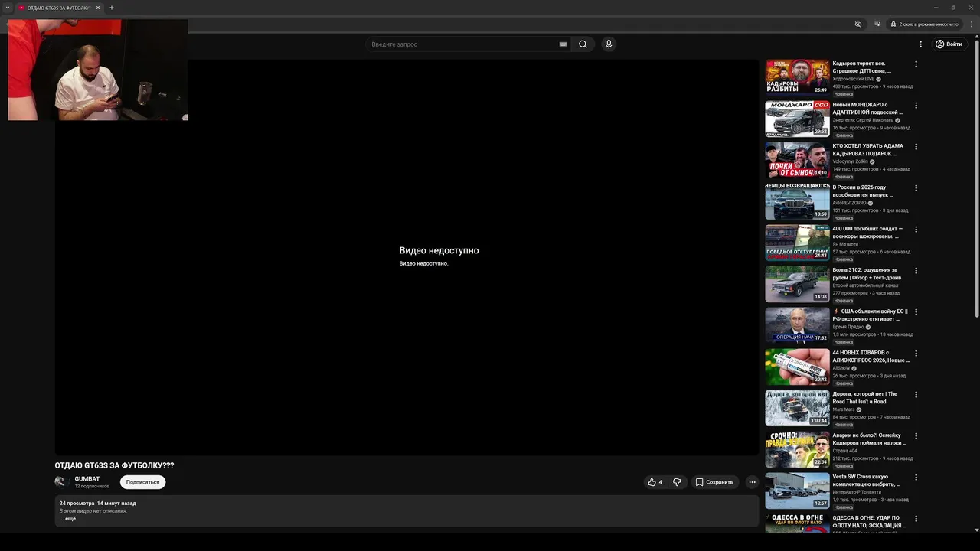Open options for 'Аварии не было' video
The width and height of the screenshot is (980, 551).
click(916, 436)
